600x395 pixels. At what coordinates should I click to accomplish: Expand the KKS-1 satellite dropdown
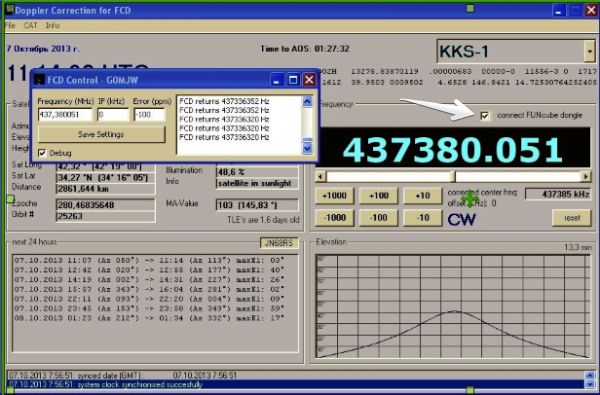click(x=589, y=51)
